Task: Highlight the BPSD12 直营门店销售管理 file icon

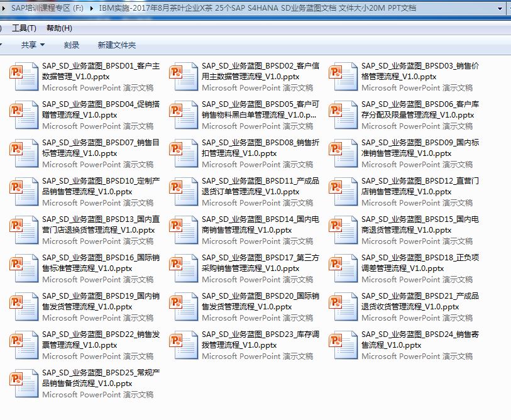Action: (343, 192)
